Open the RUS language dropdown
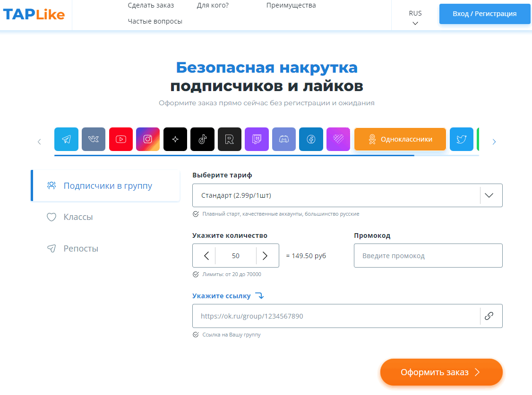Screen dimensions: 532x395 pyautogui.click(x=415, y=17)
